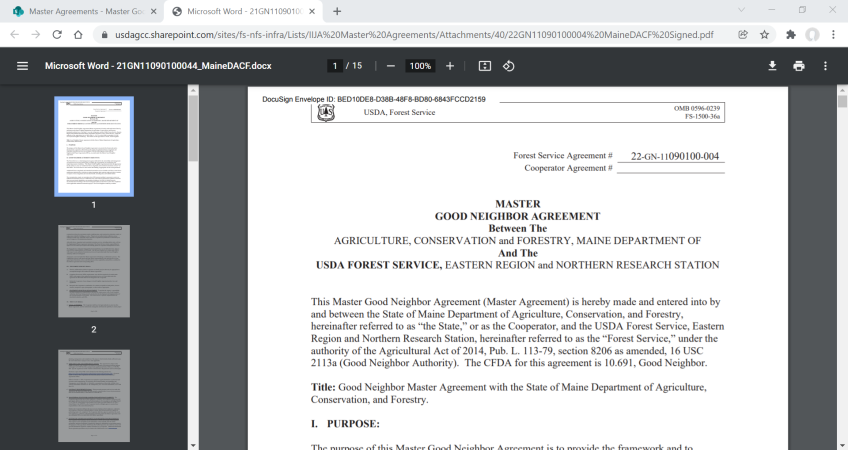848x450 pixels.
Task: Zoom out with the minus button
Action: pos(391,66)
